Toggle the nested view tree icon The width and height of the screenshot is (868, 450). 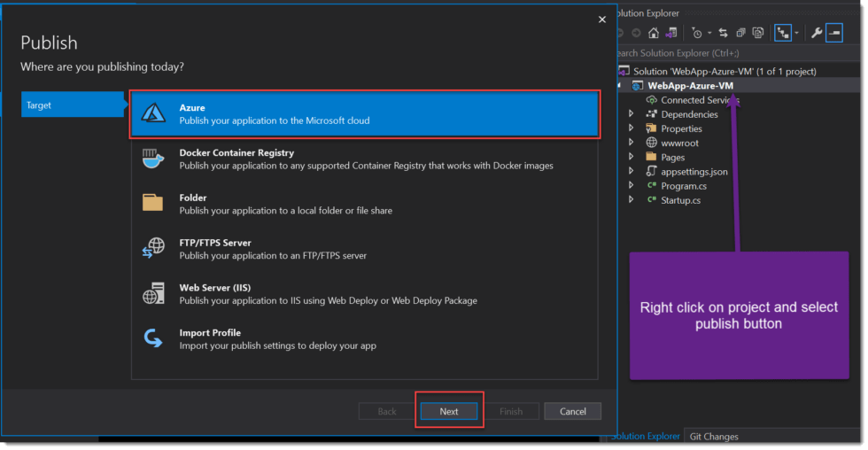tap(783, 33)
